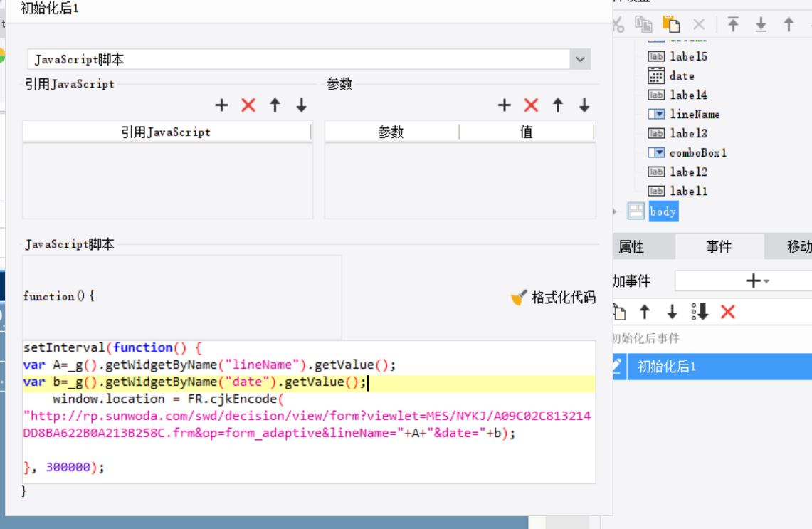Select label3 in the widget tree
Viewport: 812px width, 529px height.
pyautogui.click(x=688, y=134)
